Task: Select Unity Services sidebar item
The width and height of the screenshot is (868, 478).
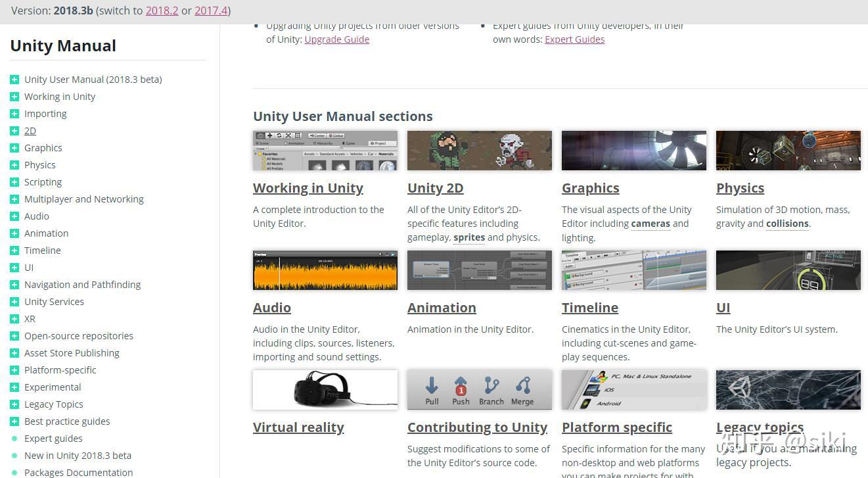Action: (x=54, y=302)
